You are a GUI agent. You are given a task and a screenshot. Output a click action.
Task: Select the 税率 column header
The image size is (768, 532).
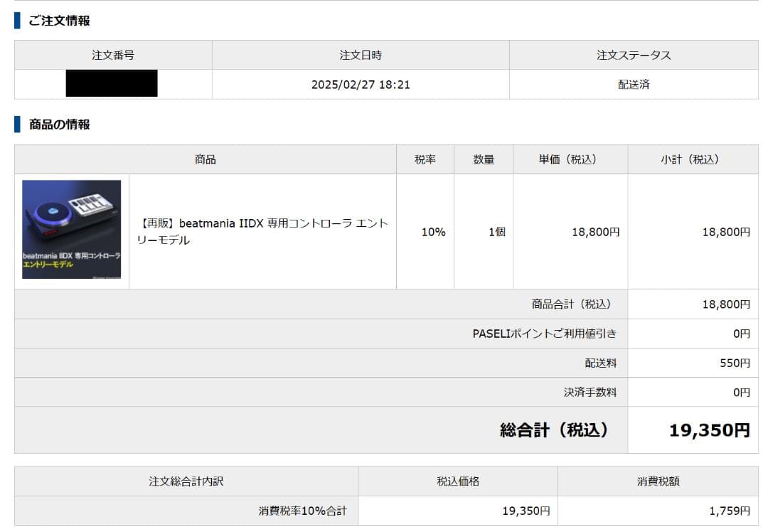pos(425,159)
